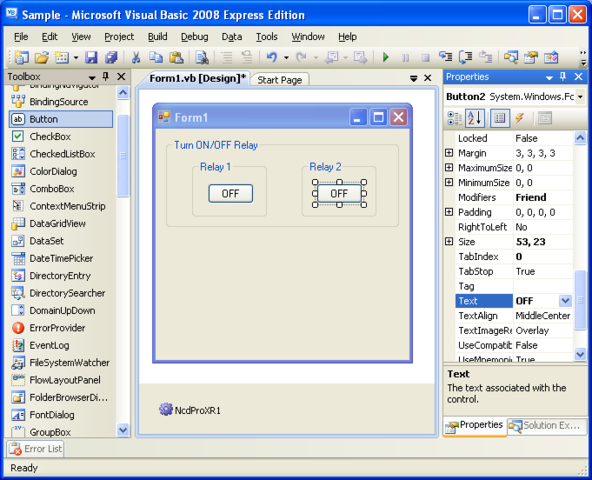592x480 pixels.
Task: Expand the Margin property
Action: tap(449, 153)
